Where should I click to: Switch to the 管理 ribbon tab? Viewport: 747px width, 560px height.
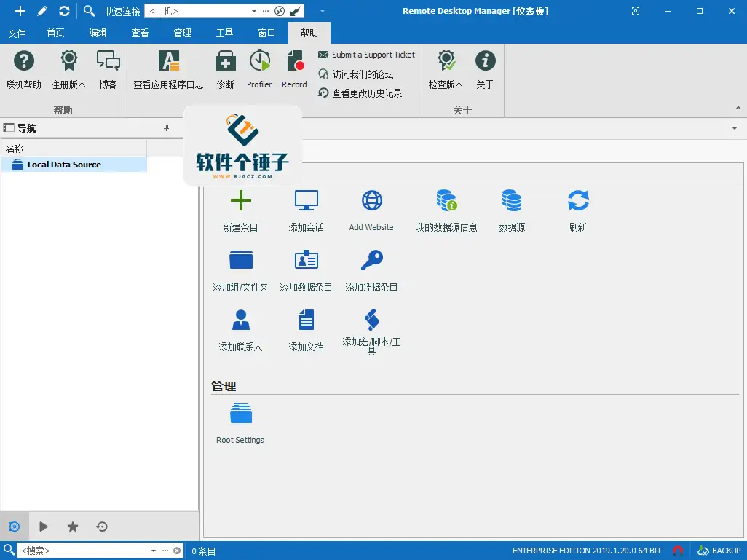183,33
